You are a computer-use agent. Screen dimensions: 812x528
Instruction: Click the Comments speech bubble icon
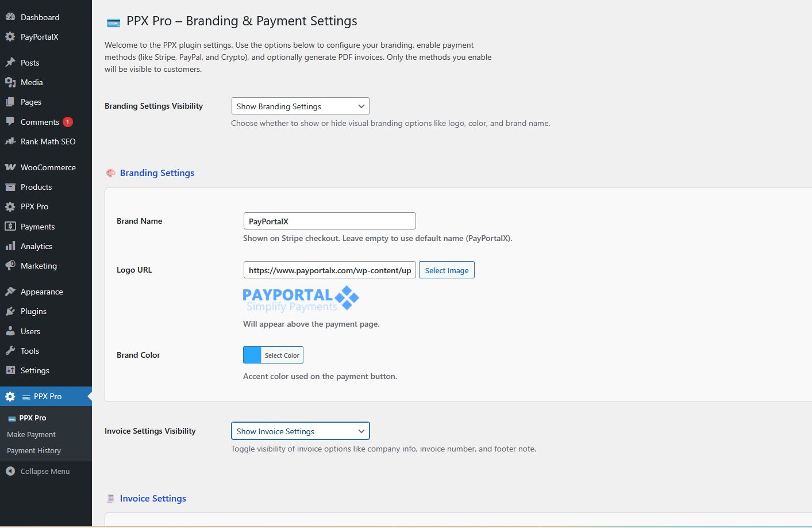click(10, 122)
